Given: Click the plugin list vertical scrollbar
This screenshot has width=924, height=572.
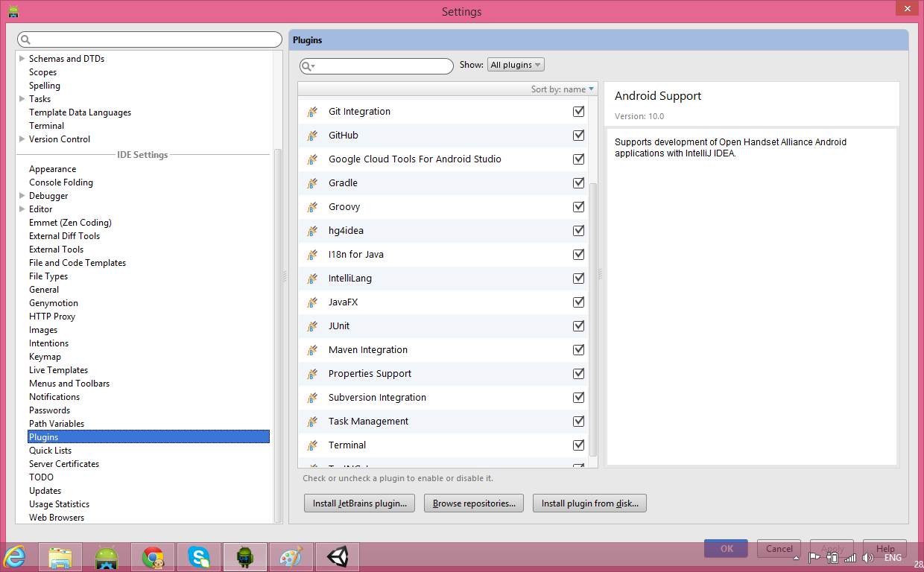Looking at the screenshot, I should point(593,319).
